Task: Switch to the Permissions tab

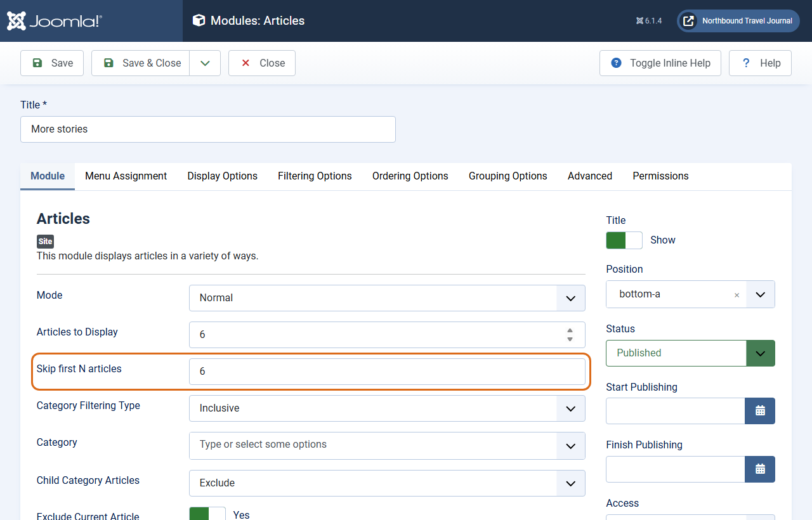Action: (x=660, y=176)
